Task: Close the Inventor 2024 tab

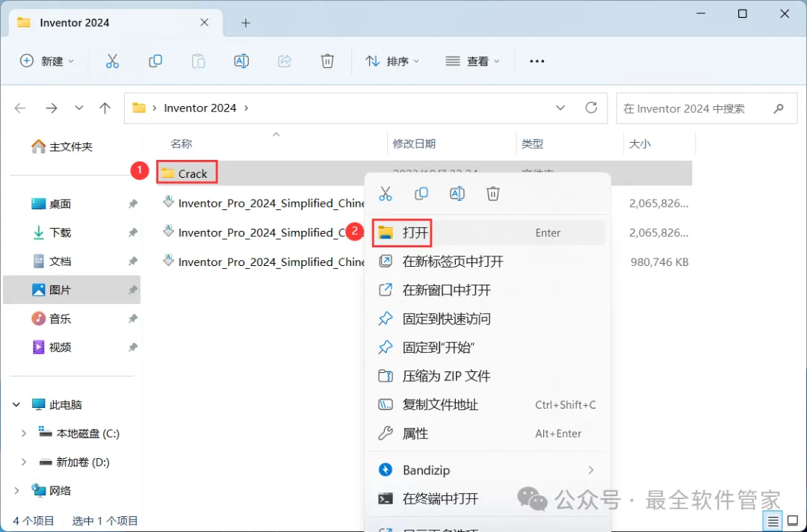Action: click(x=204, y=22)
